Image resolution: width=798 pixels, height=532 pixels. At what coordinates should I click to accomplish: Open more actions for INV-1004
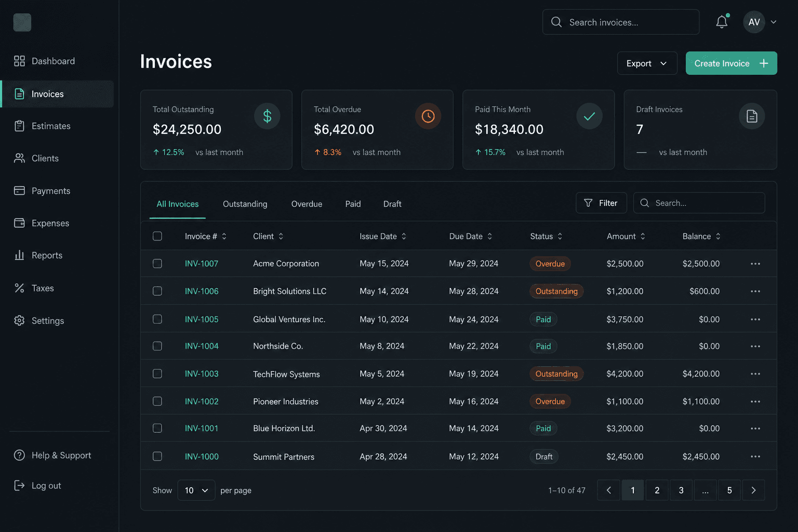tap(755, 347)
